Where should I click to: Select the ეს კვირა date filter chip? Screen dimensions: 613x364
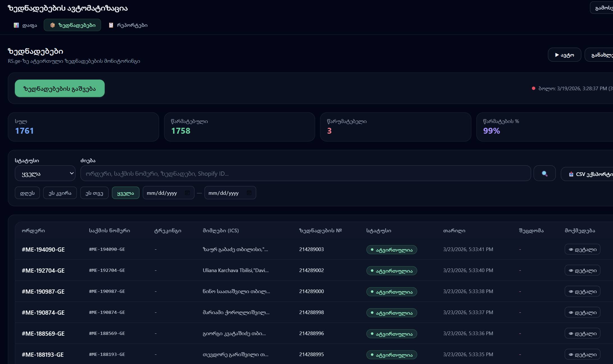pos(60,193)
